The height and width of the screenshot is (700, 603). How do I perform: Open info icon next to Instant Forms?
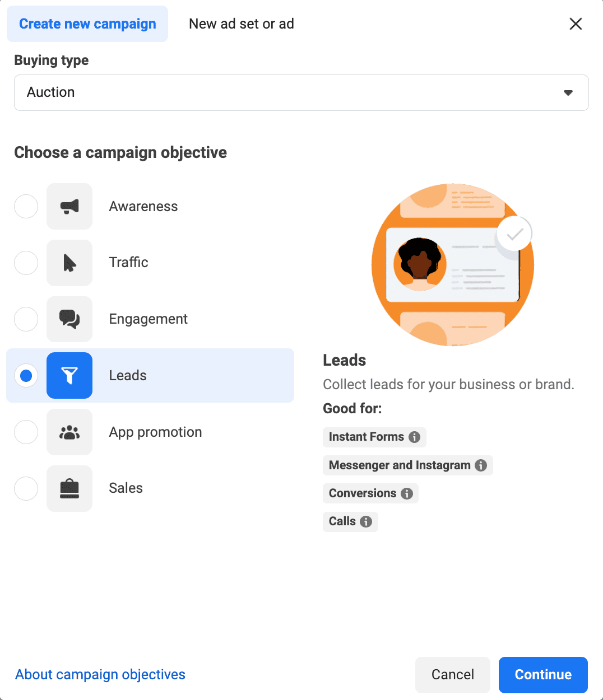[415, 437]
